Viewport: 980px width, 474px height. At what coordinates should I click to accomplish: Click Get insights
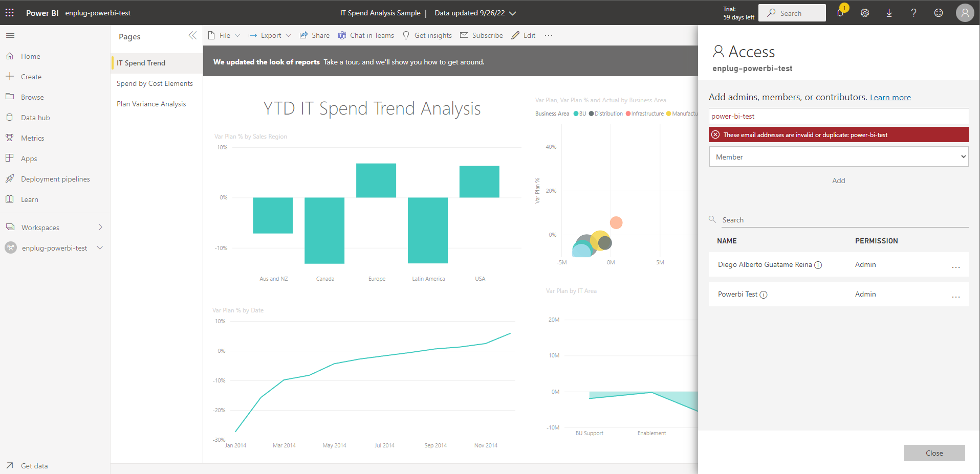(427, 35)
